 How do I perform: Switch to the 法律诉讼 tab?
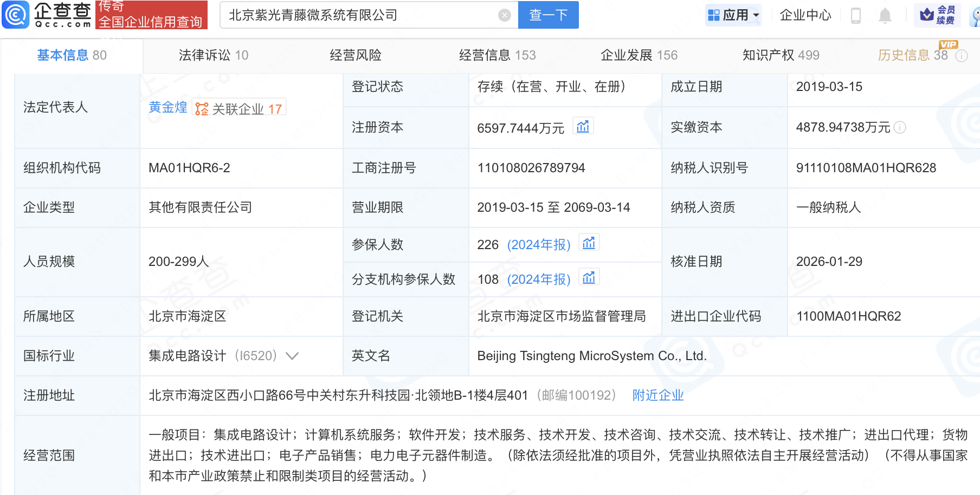pyautogui.click(x=213, y=55)
